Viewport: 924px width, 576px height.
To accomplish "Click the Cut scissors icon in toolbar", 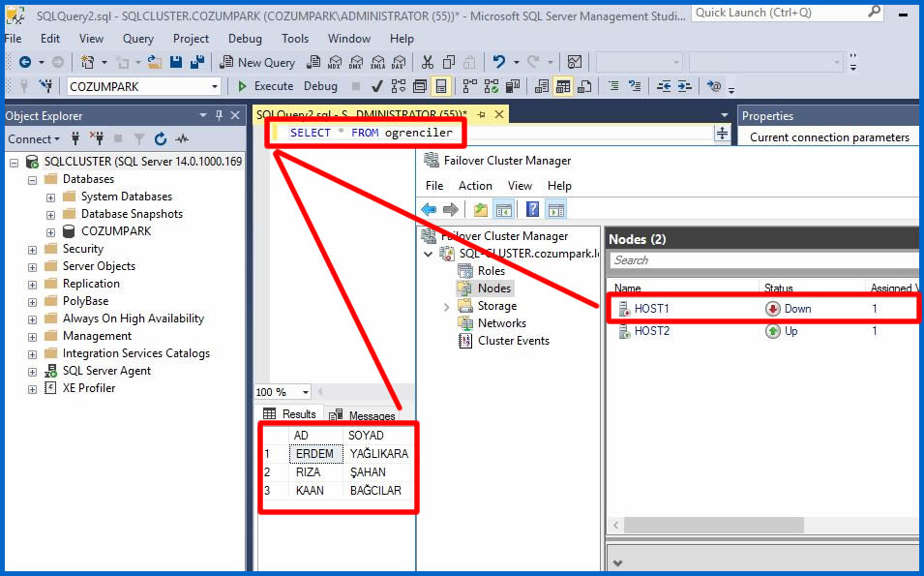I will pyautogui.click(x=427, y=63).
